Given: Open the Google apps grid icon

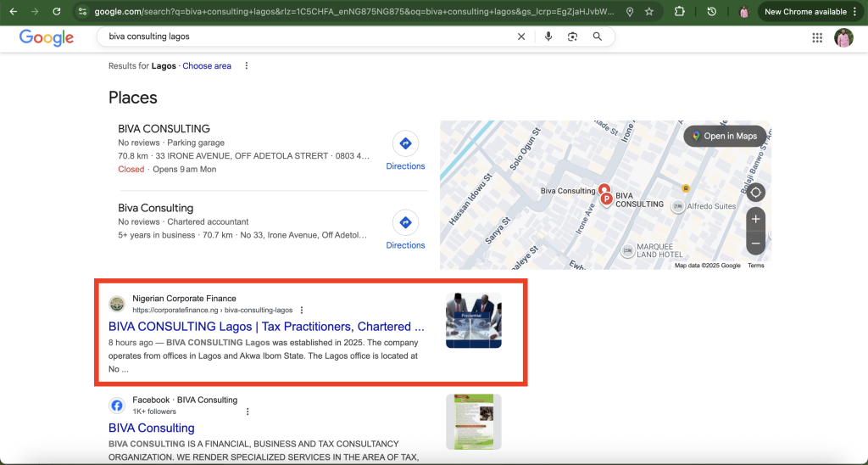Looking at the screenshot, I should tap(817, 37).
